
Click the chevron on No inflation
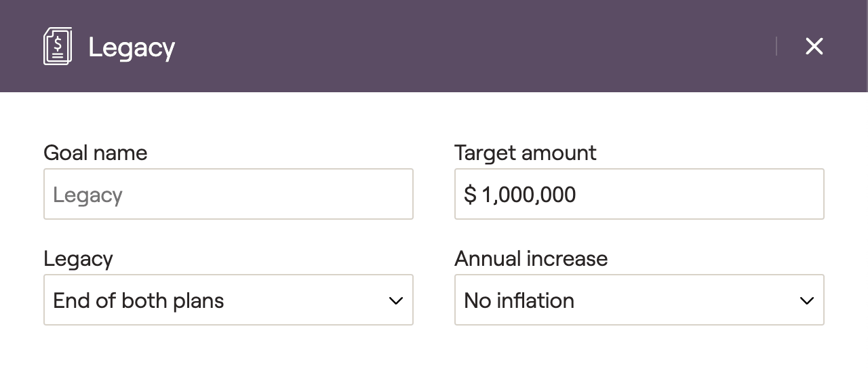(x=807, y=300)
